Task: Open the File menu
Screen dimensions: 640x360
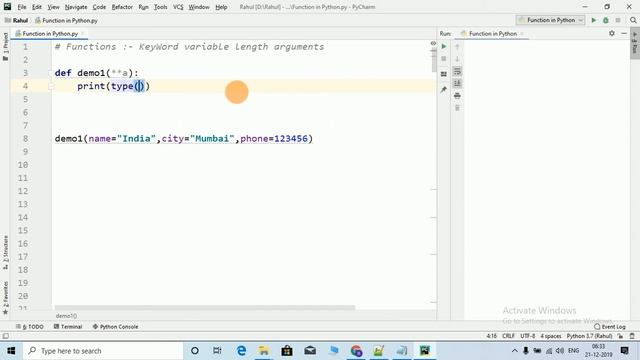Action: [22, 7]
